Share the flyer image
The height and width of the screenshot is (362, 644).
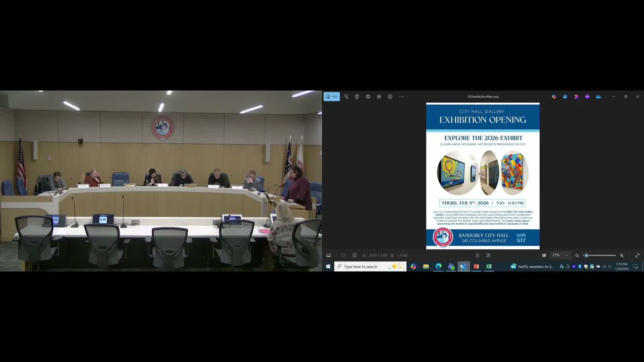[379, 97]
